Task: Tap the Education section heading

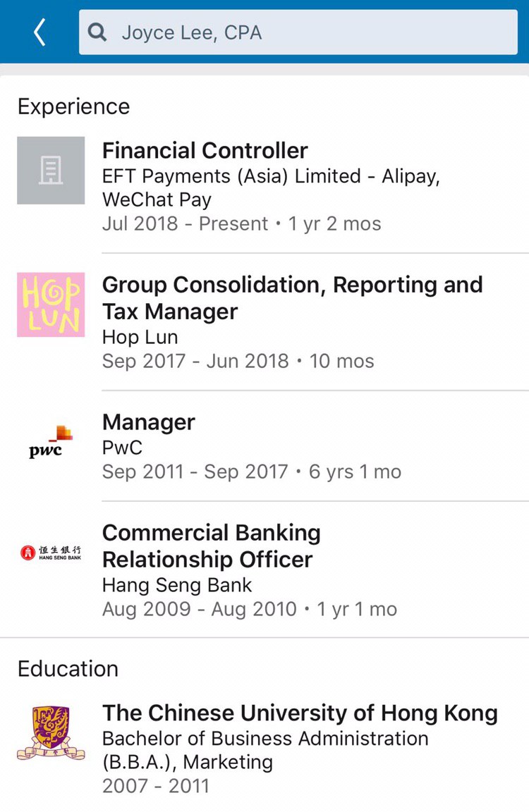Action: click(68, 668)
